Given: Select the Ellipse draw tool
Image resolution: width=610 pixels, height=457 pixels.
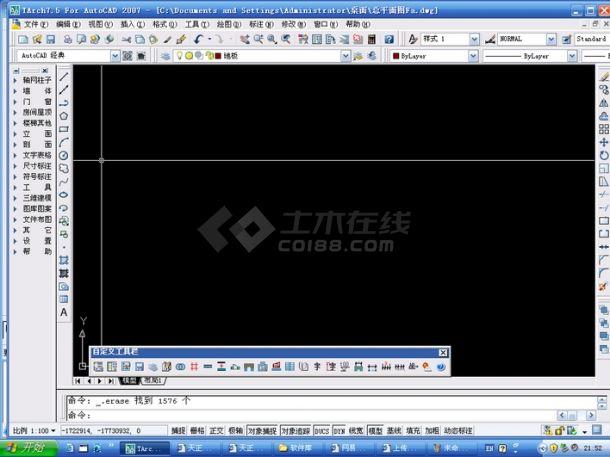Looking at the screenshot, I should click(x=64, y=195).
